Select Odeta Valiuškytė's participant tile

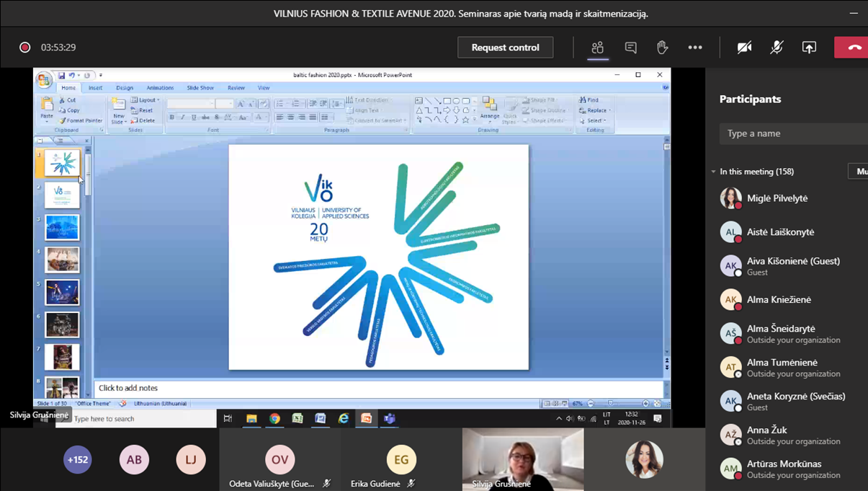(279, 460)
